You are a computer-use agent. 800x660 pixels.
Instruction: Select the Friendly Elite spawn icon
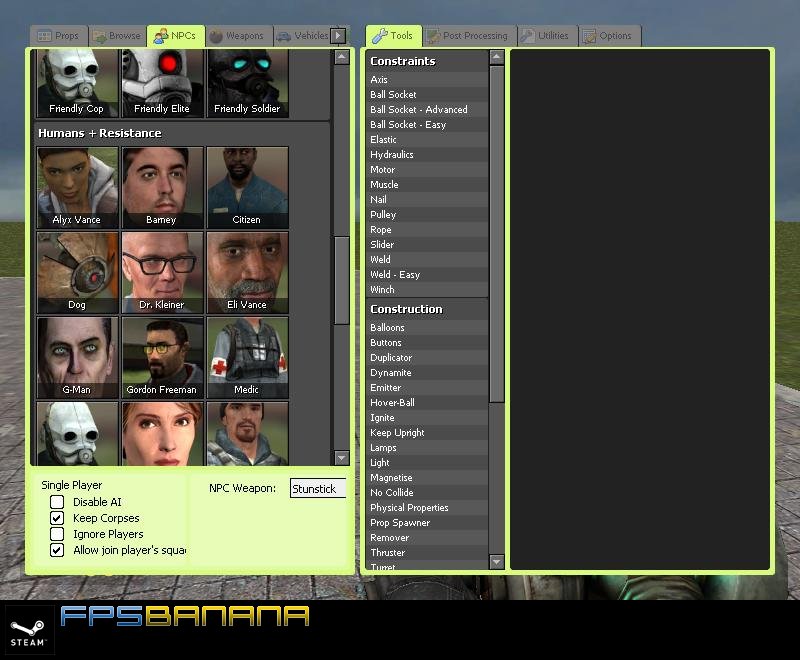(x=162, y=82)
